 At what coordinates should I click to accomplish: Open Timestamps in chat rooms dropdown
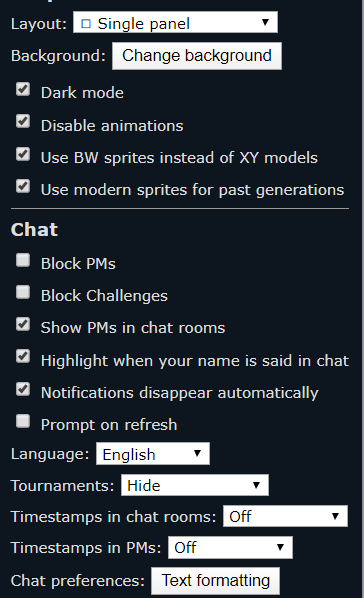pos(285,516)
